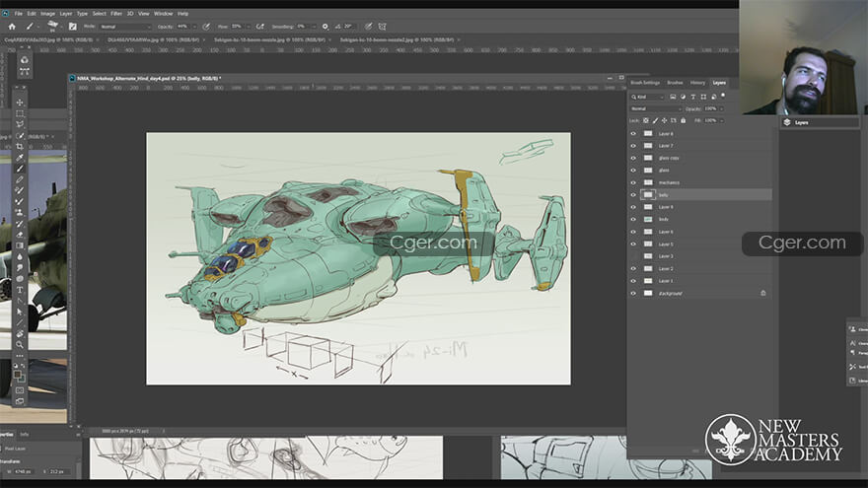The height and width of the screenshot is (488, 868).
Task: Hide the Background layer
Action: [x=633, y=293]
